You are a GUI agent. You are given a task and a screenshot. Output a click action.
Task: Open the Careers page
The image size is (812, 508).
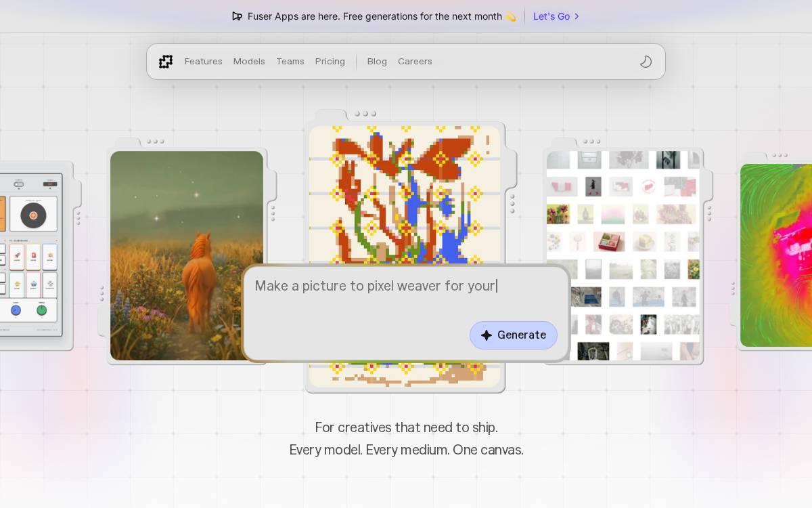click(415, 62)
